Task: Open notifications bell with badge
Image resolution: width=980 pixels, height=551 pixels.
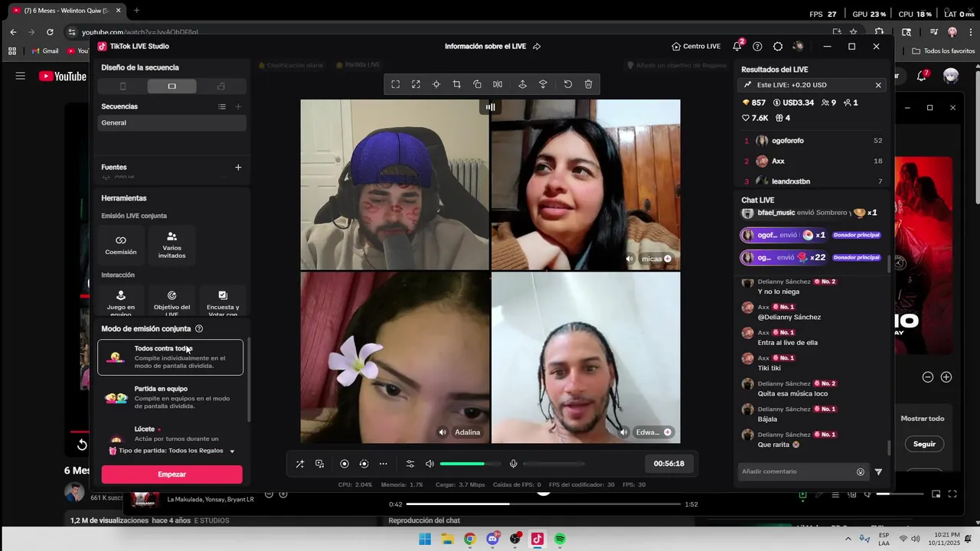Action: pos(737,46)
